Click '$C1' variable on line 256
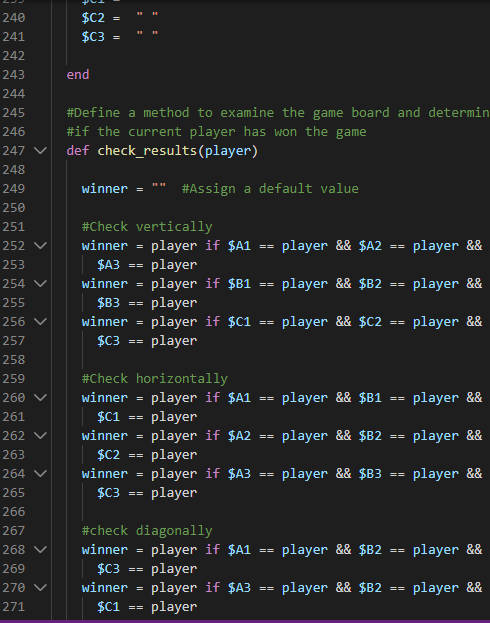 (239, 321)
